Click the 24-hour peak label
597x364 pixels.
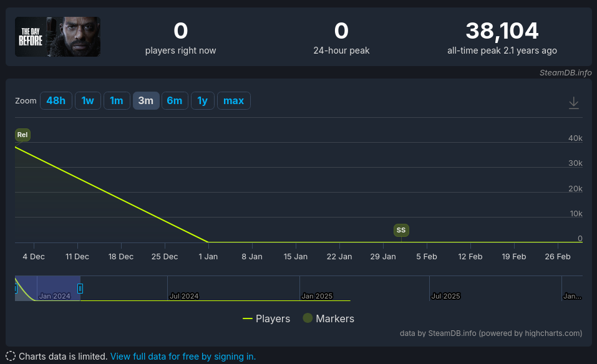341,50
